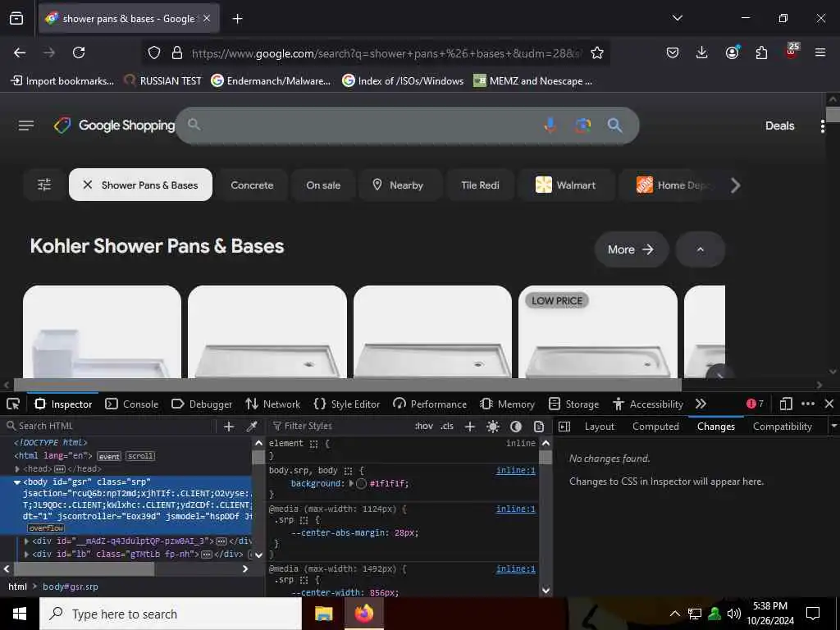
Task: Expand the background shorthand property arrow
Action: tap(351, 483)
